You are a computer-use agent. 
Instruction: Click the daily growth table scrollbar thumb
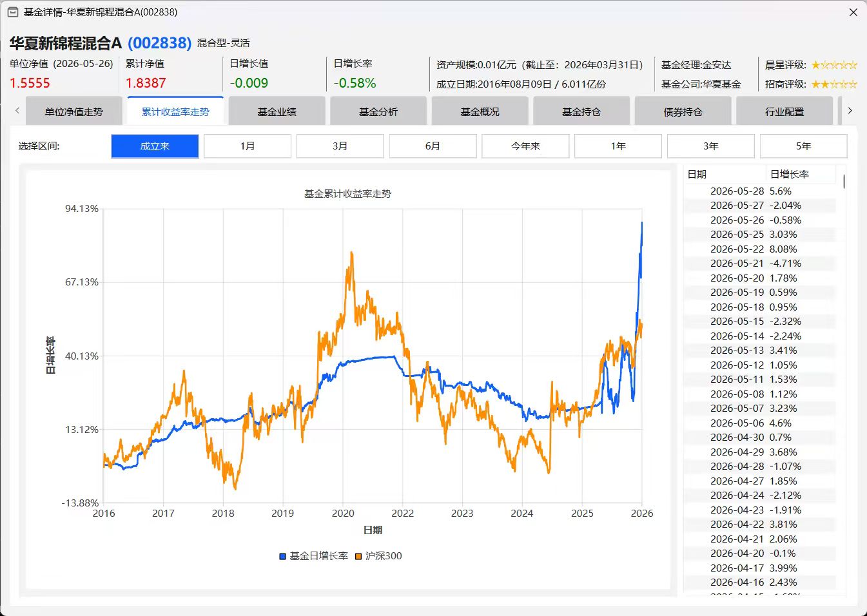pos(844,181)
